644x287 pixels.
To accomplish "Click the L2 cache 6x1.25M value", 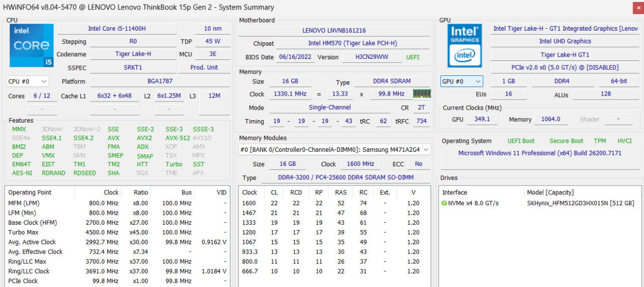I will [x=169, y=95].
